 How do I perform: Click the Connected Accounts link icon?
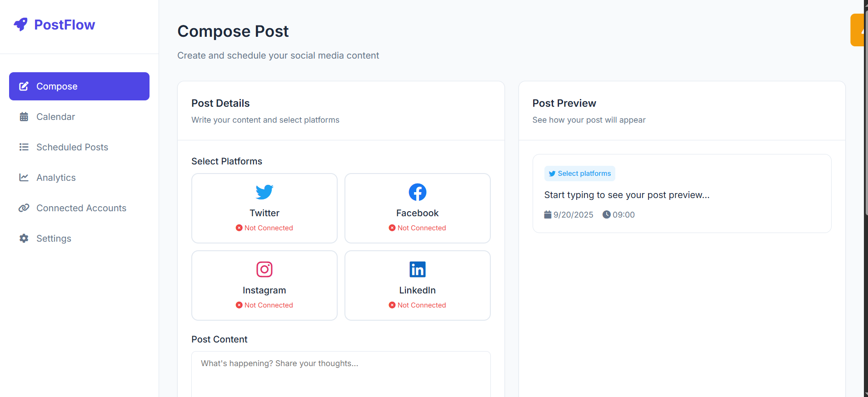click(x=24, y=208)
